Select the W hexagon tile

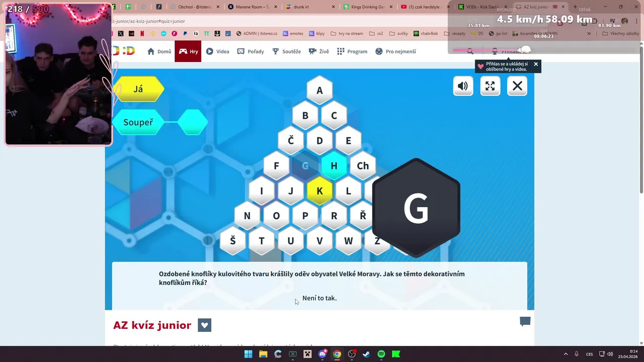click(x=348, y=241)
